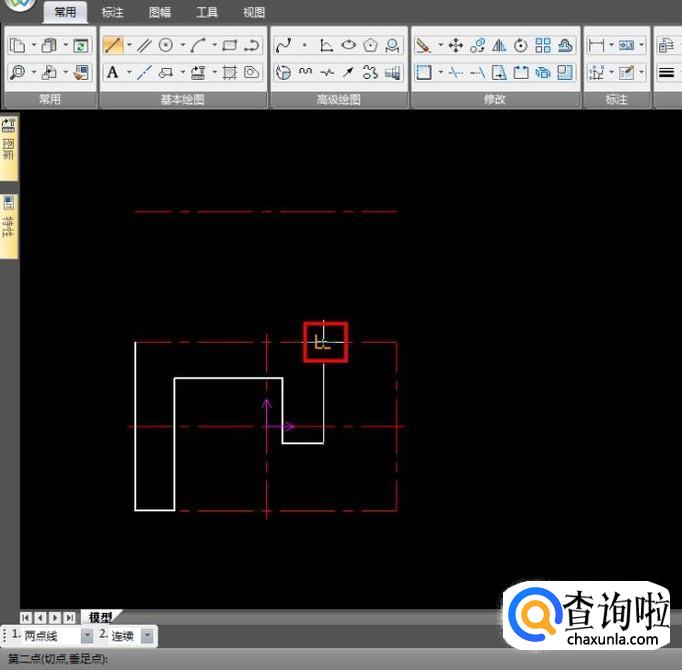Viewport: 682px width, 670px height.
Task: Jump to first sheet navigation arrow
Action: (x=26, y=618)
